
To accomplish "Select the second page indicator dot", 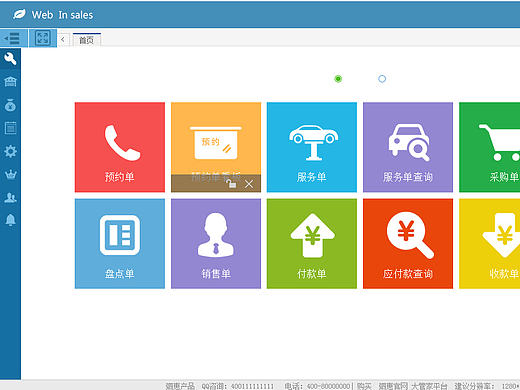I will coord(382,79).
